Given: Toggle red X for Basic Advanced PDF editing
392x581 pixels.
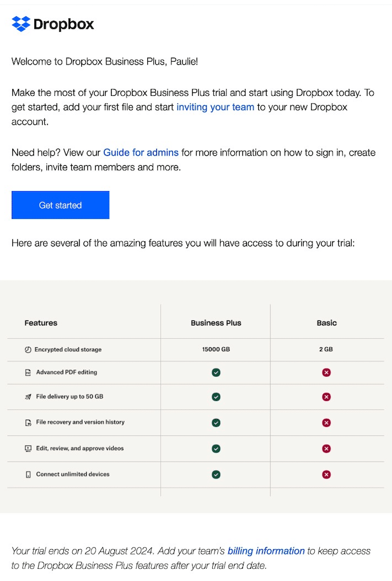Looking at the screenshot, I should [x=326, y=372].
